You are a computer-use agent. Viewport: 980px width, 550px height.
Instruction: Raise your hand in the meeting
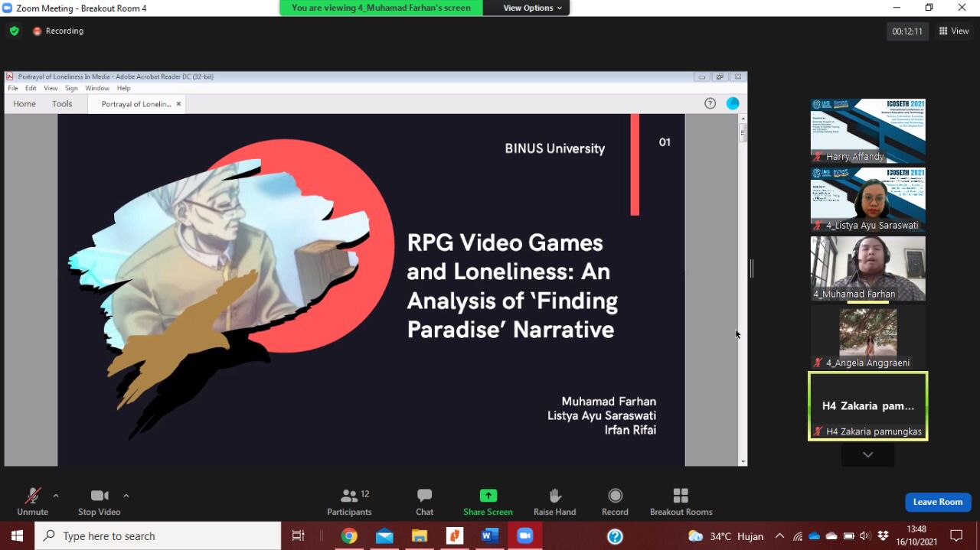(x=554, y=501)
